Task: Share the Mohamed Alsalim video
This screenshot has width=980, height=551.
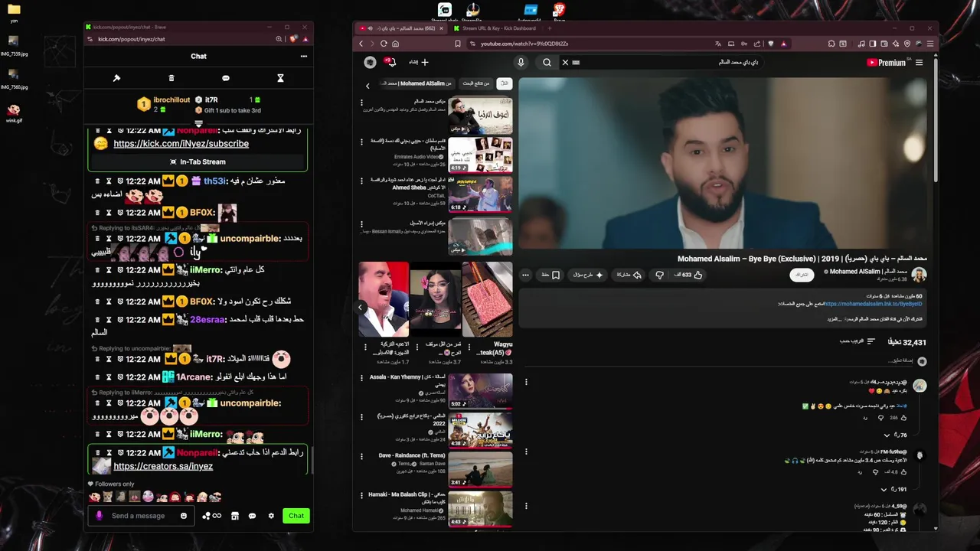Action: click(x=630, y=275)
